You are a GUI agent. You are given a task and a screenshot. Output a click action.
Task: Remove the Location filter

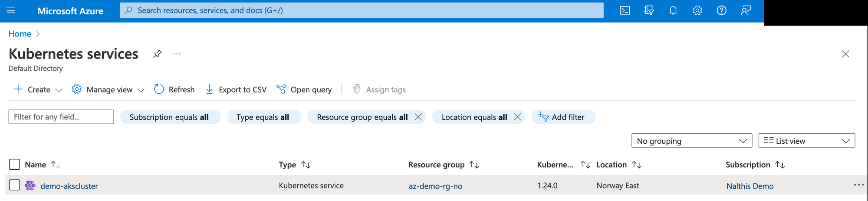click(517, 117)
